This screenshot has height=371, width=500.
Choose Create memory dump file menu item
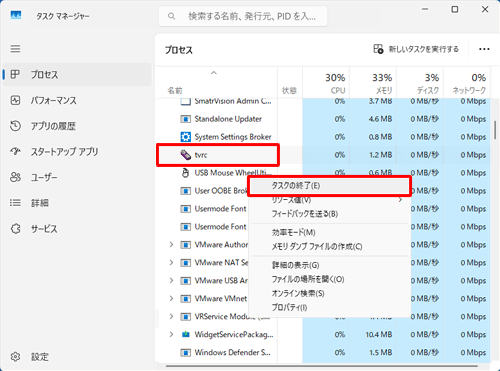(330, 246)
